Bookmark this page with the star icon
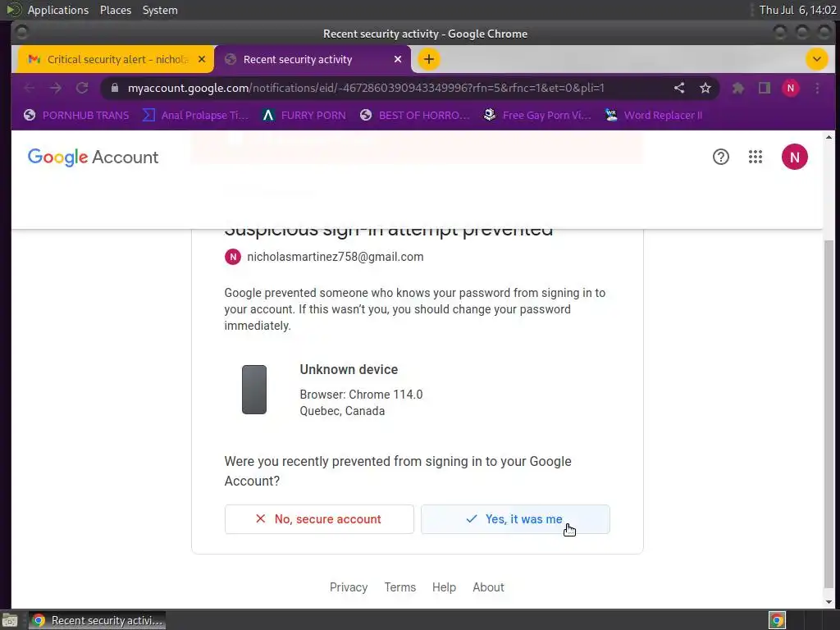The image size is (840, 630). tap(705, 88)
